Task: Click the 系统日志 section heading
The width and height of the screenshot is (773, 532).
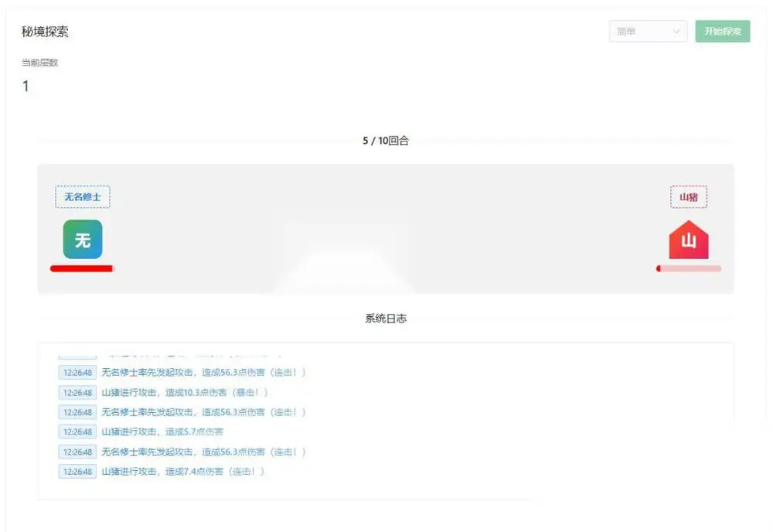Action: [386, 319]
